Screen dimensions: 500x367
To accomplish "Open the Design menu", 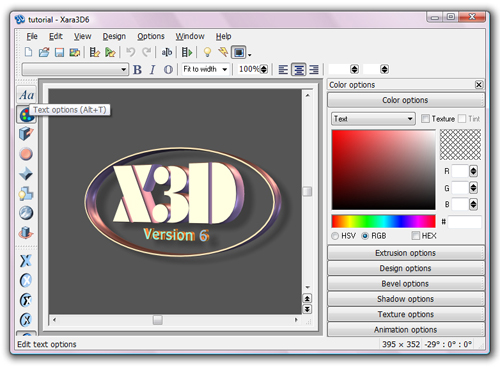I will pos(114,36).
